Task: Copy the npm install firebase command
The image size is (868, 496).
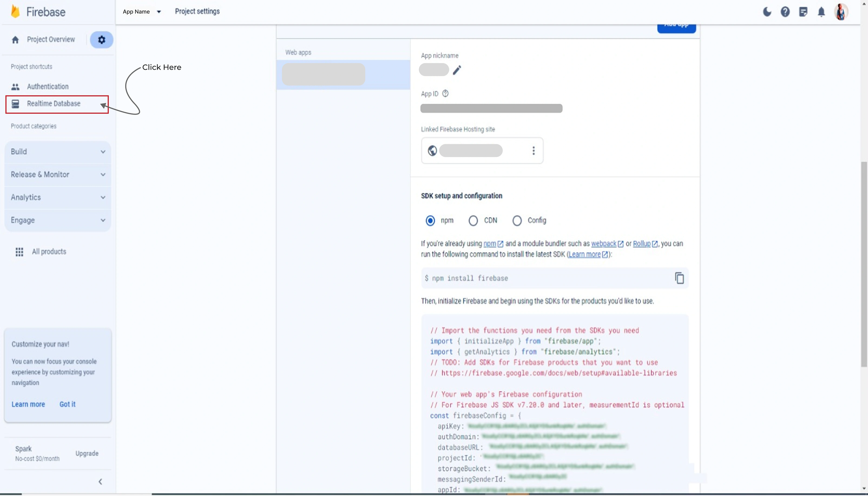Action: (x=679, y=278)
